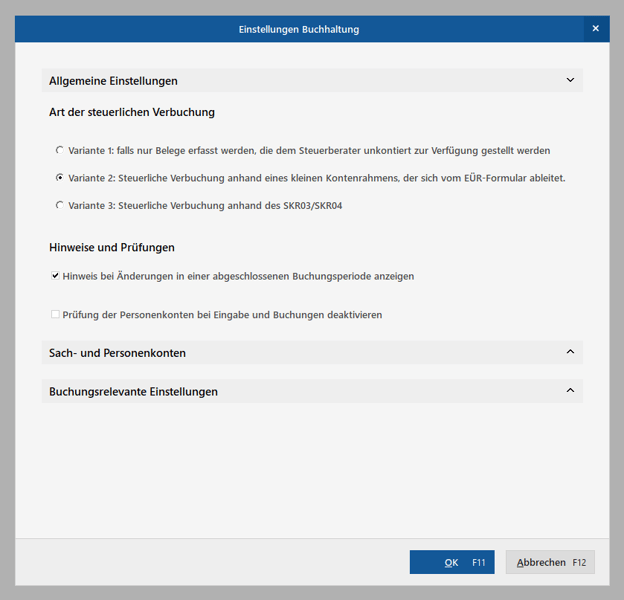Image resolution: width=624 pixels, height=600 pixels.
Task: Click the abgeschlossene Buchungsperiode hint label text
Action: click(x=238, y=276)
